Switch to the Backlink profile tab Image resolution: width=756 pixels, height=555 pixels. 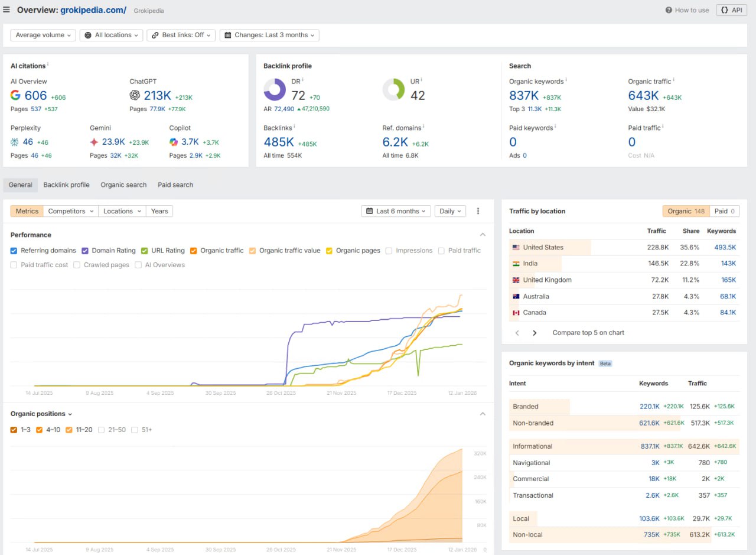[66, 185]
